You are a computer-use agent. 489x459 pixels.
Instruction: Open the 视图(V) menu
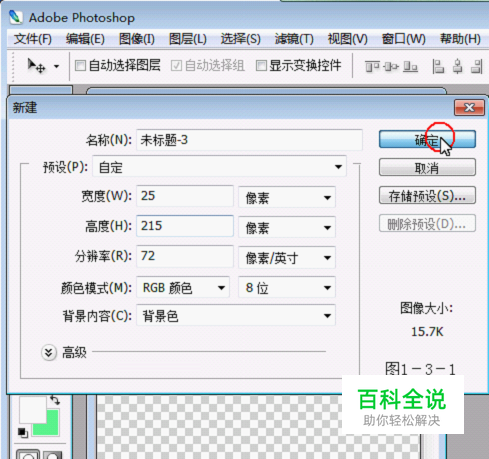coord(347,39)
